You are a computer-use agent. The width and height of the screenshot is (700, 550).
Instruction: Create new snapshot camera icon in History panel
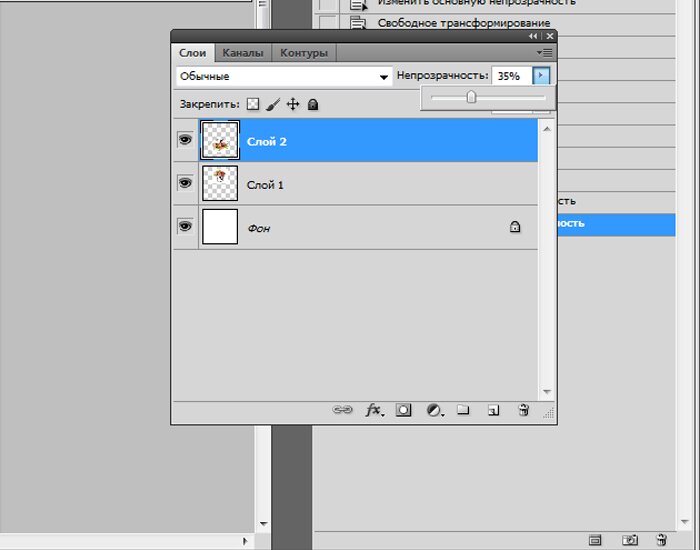tap(629, 540)
